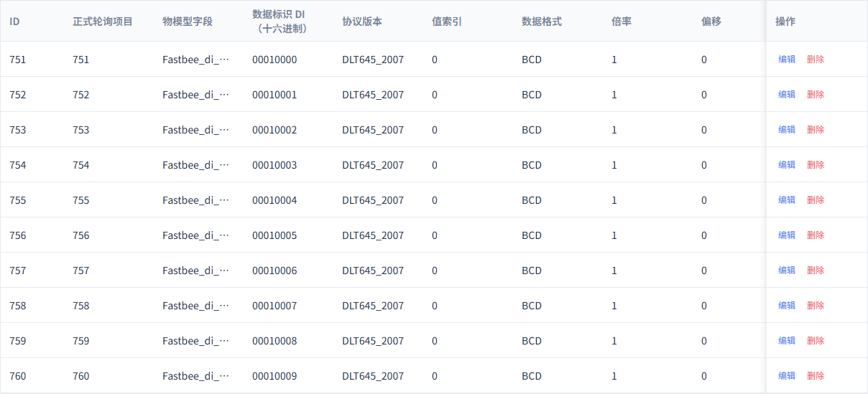868x394 pixels.
Task: Click Fastbee_di_… in row 755
Action: (x=195, y=200)
